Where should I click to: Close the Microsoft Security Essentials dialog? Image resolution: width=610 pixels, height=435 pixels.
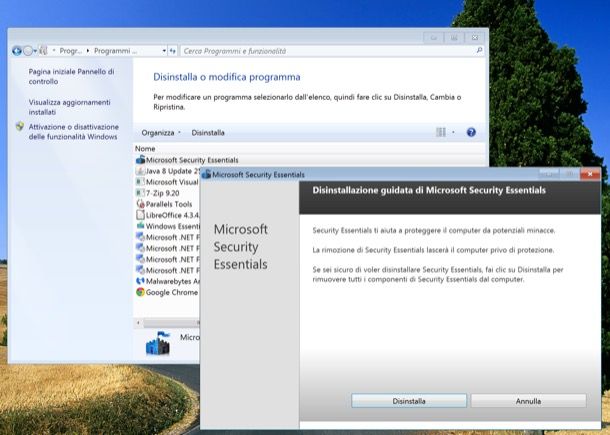[x=590, y=174]
